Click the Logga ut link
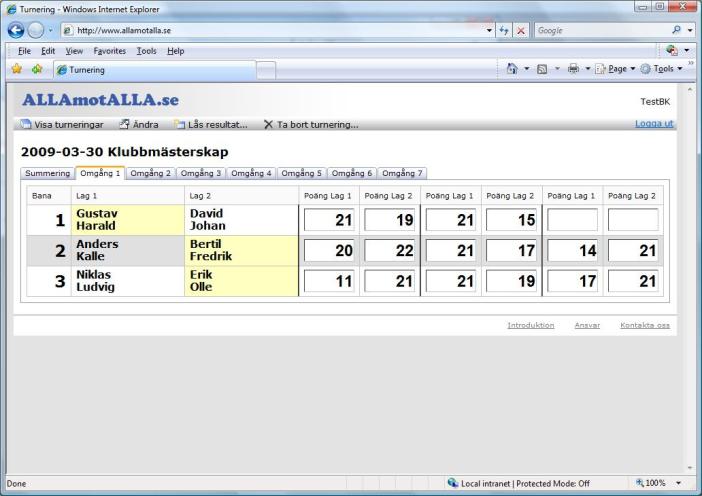This screenshot has height=496, width=702. coord(654,124)
